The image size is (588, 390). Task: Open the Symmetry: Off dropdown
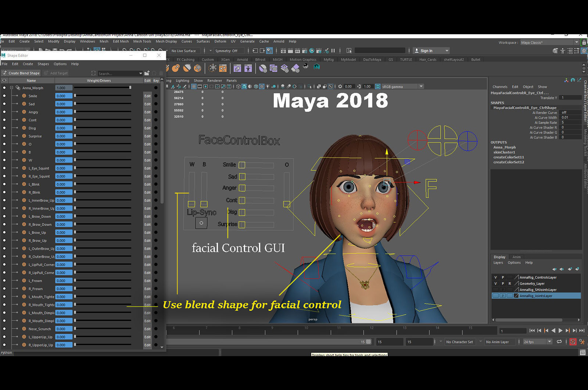[x=229, y=51]
